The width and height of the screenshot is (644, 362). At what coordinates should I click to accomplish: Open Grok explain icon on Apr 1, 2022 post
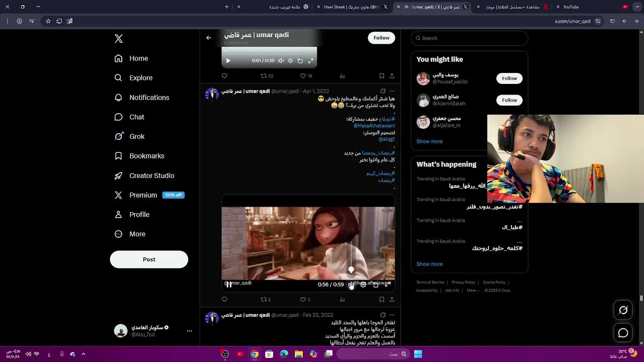[383, 91]
